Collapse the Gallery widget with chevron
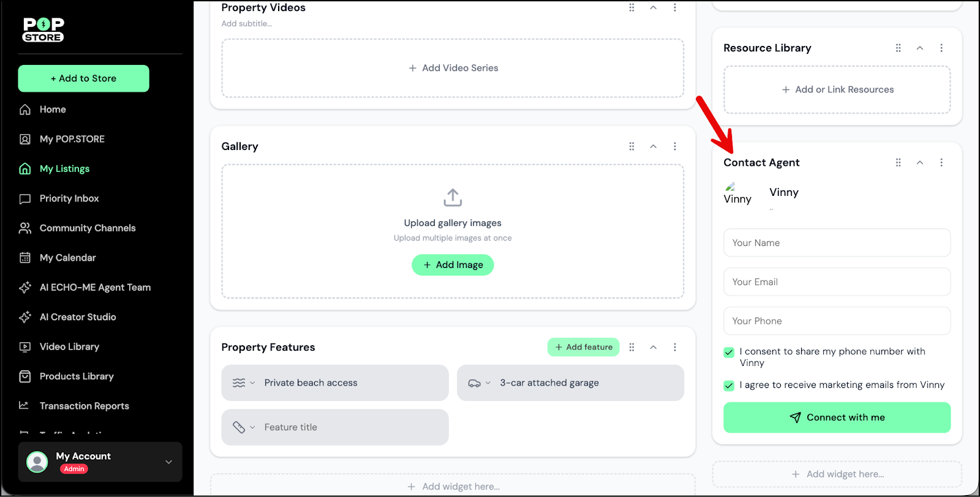The image size is (980, 497). 654,146
